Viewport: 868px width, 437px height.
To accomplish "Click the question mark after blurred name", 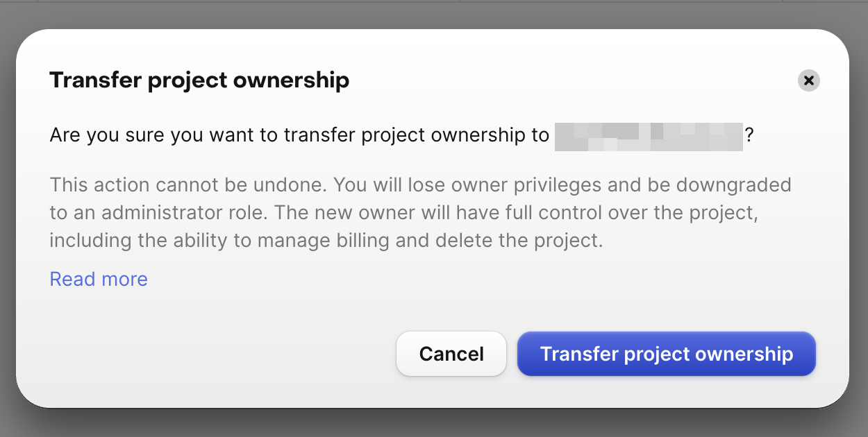I will (749, 135).
